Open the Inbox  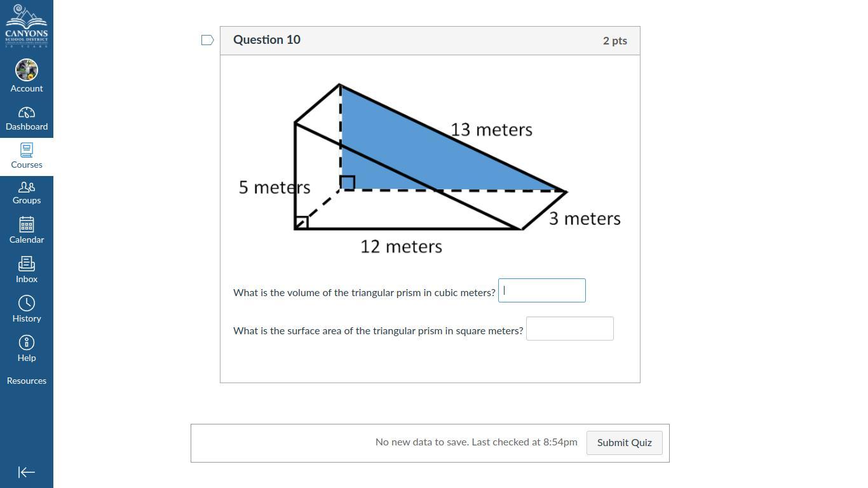click(27, 270)
